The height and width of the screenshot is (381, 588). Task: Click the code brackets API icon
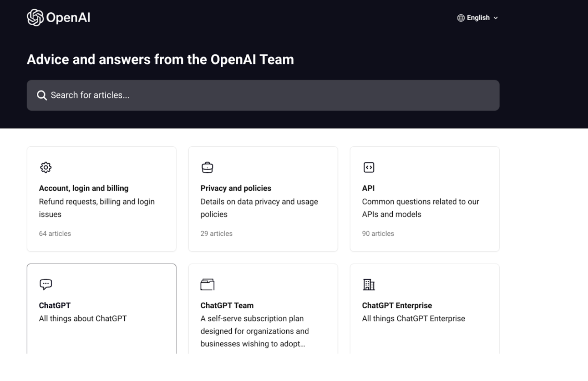tap(369, 168)
